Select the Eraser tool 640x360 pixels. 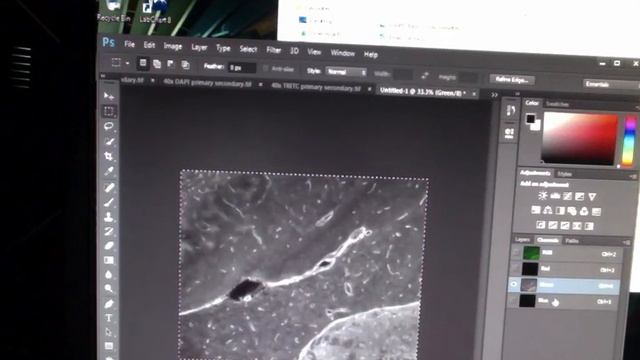(x=109, y=246)
